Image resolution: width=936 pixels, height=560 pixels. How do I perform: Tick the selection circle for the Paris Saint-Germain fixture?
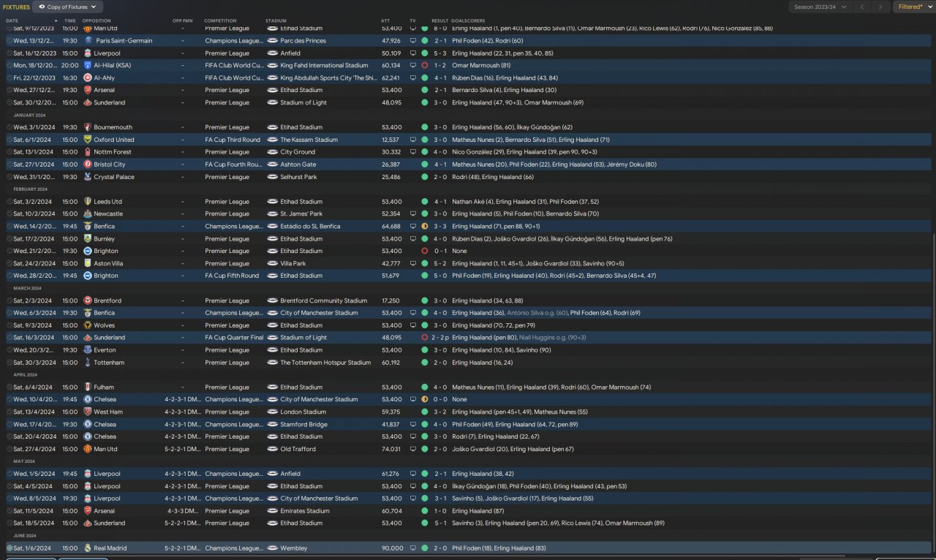(10, 41)
